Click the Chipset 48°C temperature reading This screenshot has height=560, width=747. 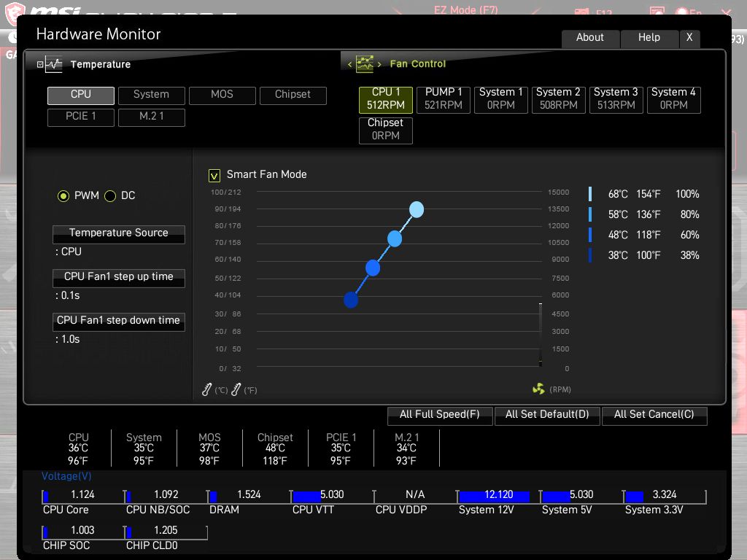(275, 448)
